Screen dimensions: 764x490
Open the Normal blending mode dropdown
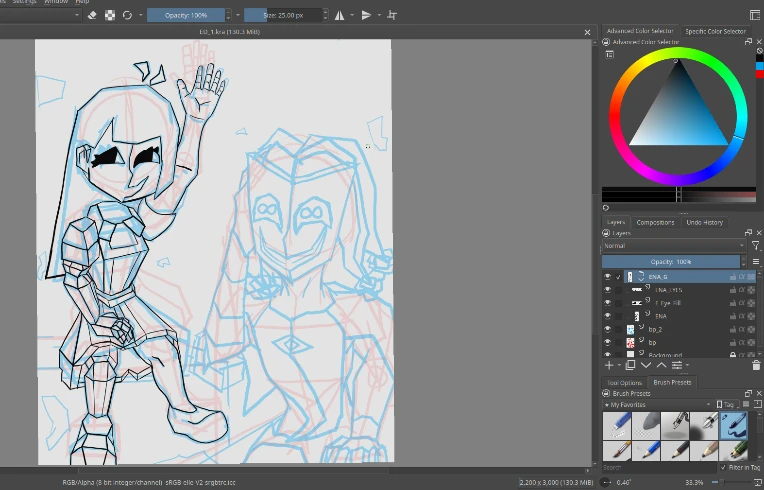pyautogui.click(x=673, y=246)
